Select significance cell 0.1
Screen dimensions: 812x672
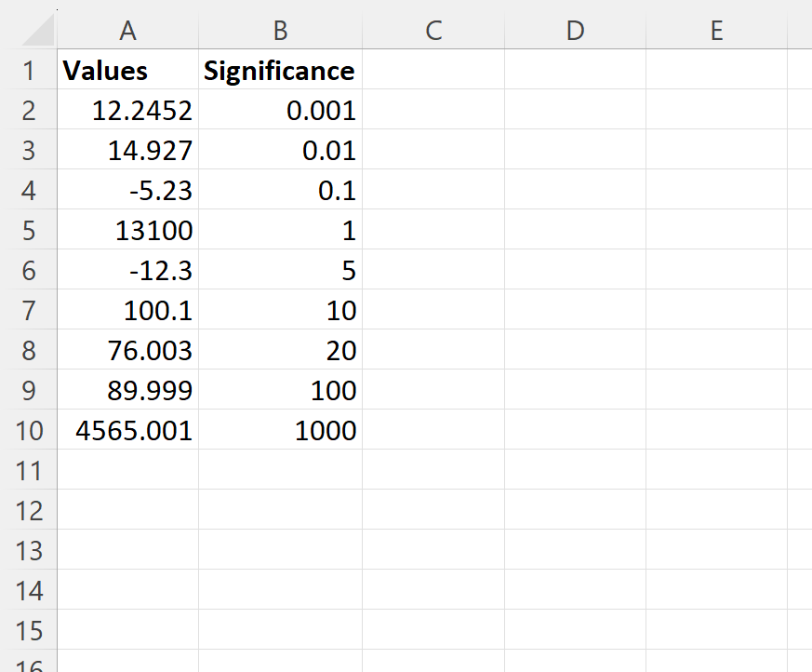click(x=280, y=189)
